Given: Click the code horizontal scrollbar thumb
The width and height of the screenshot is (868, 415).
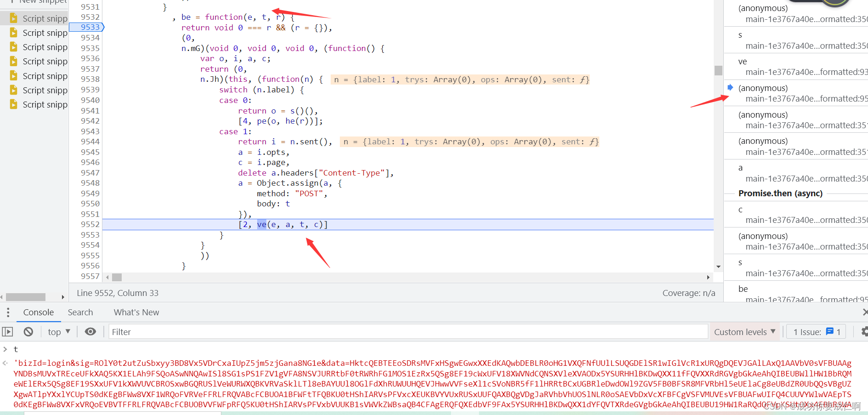Looking at the screenshot, I should click(117, 277).
